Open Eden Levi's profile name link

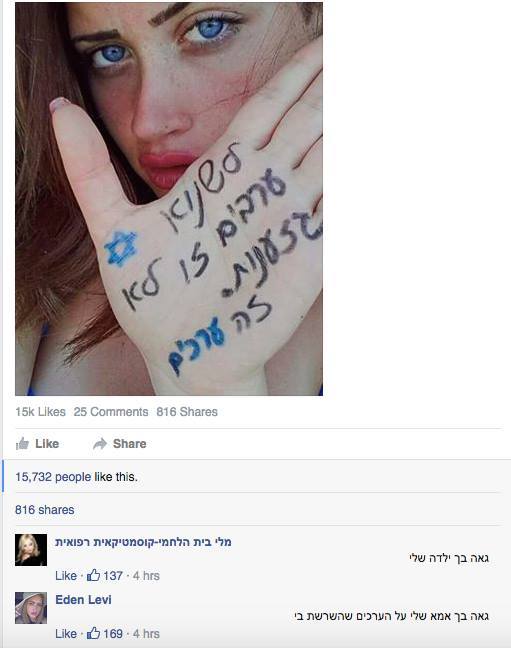[84, 600]
